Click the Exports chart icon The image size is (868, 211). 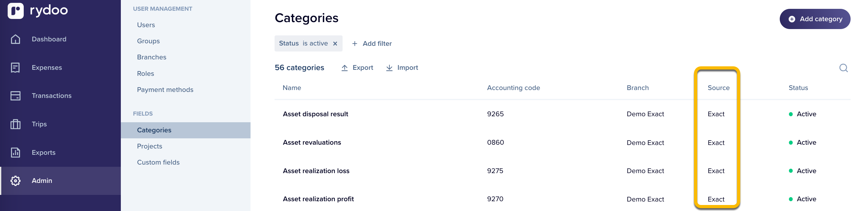tap(15, 153)
